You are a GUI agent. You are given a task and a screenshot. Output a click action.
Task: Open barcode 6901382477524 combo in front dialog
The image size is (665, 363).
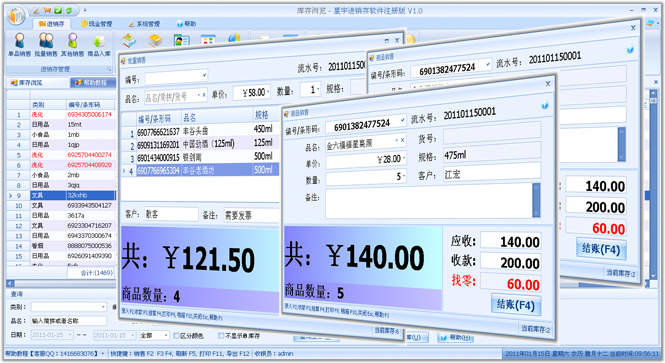(x=402, y=120)
